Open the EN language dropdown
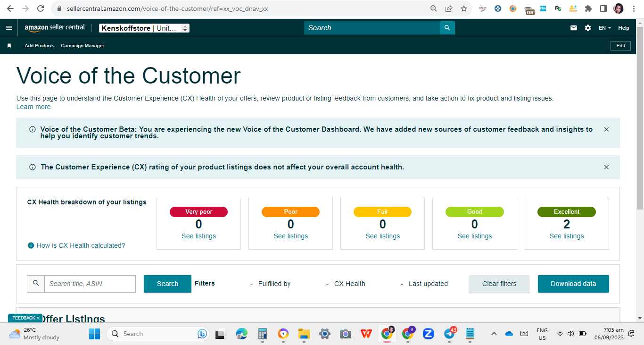The image size is (644, 345). coord(604,28)
